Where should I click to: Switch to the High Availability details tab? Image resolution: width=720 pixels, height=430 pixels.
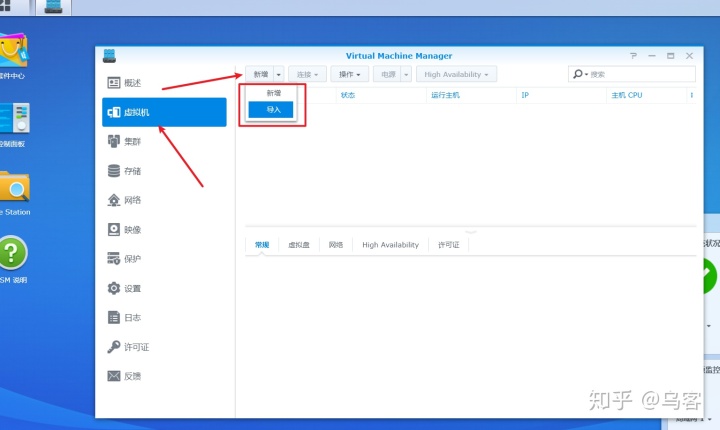pos(390,245)
